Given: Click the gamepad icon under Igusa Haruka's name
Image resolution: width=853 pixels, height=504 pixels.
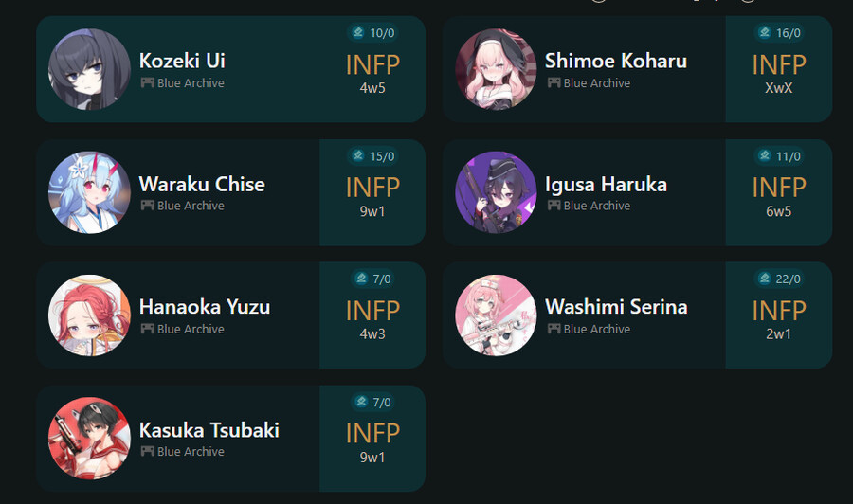Looking at the screenshot, I should coord(554,206).
